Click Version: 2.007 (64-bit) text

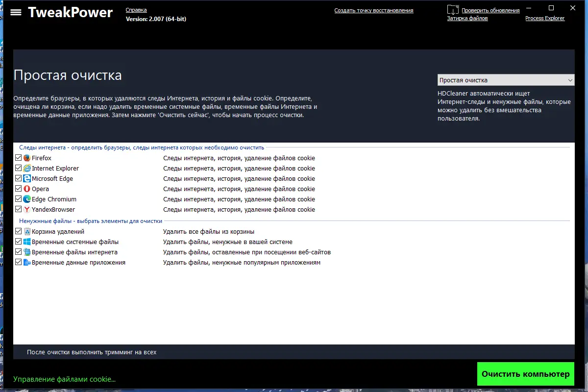[156, 19]
